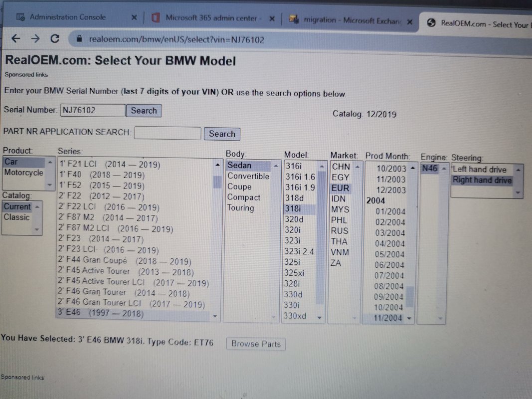Choose Touring body type
This screenshot has height=399, width=532.
click(248, 208)
